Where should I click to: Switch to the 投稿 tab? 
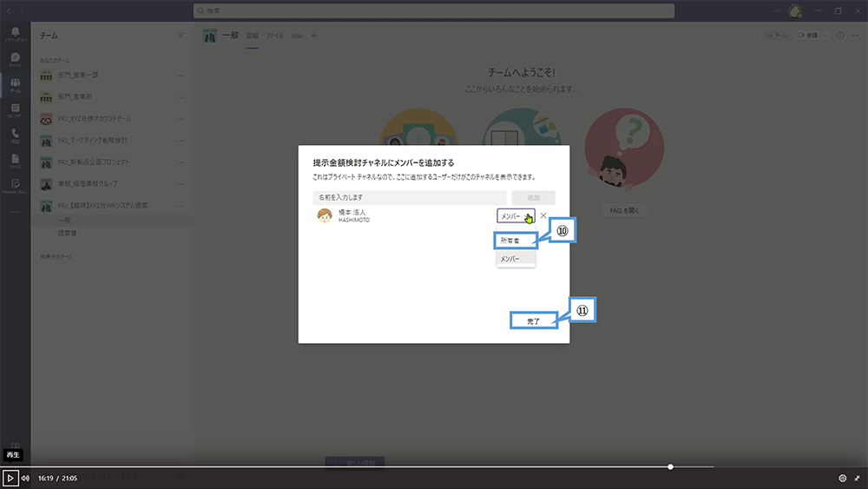pyautogui.click(x=253, y=36)
